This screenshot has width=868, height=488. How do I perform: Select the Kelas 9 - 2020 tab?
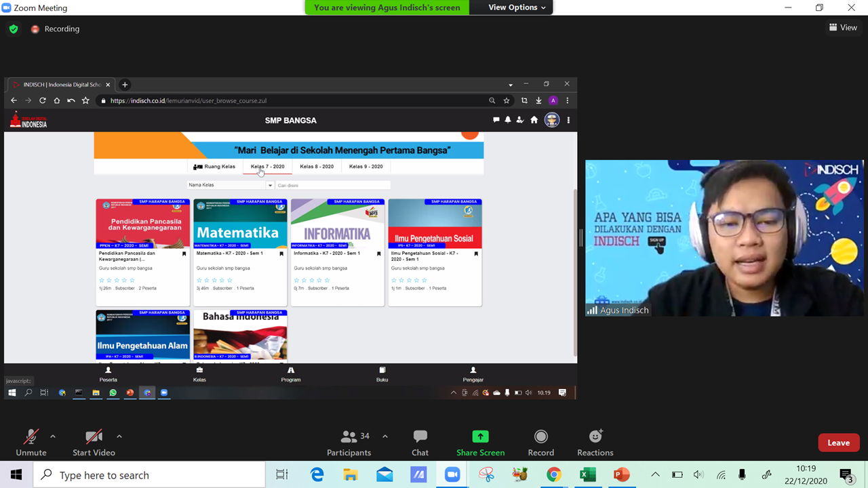pos(366,167)
